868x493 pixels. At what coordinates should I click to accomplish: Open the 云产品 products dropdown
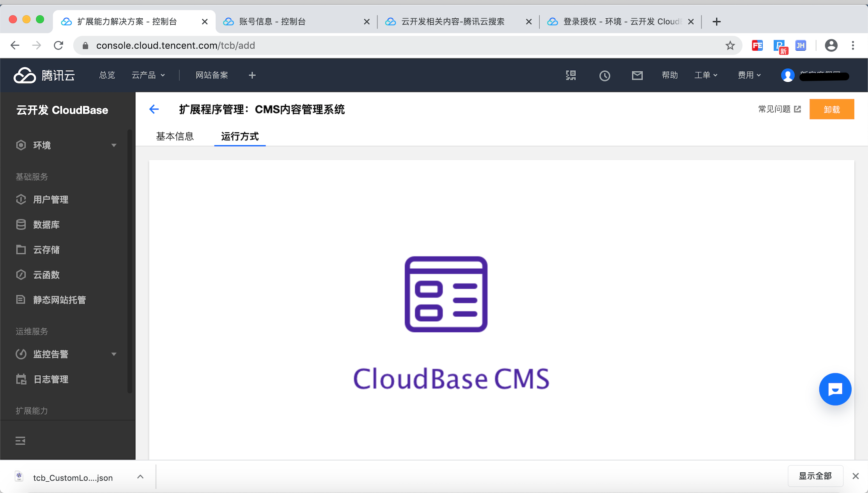[148, 75]
